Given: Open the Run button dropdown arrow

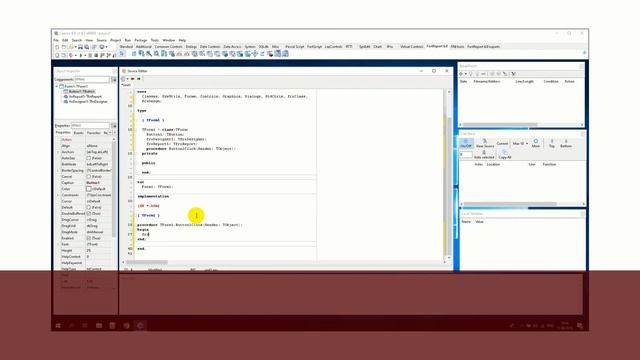Looking at the screenshot, I should click(x=85, y=55).
